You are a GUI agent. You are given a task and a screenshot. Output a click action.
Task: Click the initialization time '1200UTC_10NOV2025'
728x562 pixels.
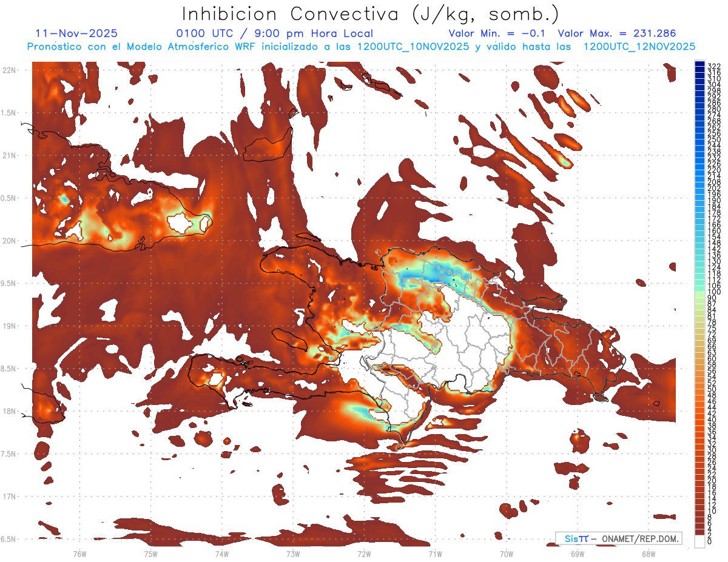[413, 47]
